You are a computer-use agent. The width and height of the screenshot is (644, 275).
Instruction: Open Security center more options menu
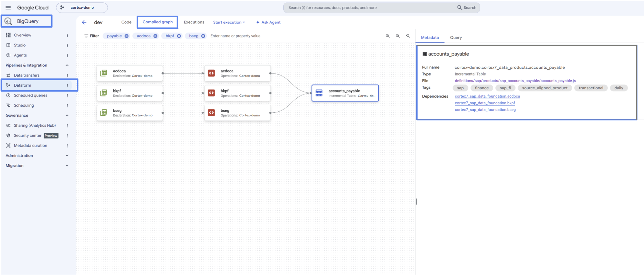pyautogui.click(x=67, y=136)
